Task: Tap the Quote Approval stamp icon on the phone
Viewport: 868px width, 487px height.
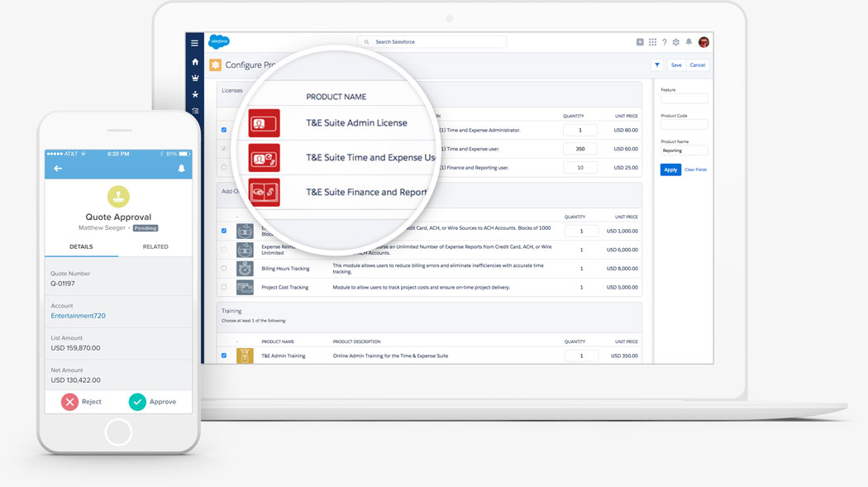Action: [x=118, y=196]
